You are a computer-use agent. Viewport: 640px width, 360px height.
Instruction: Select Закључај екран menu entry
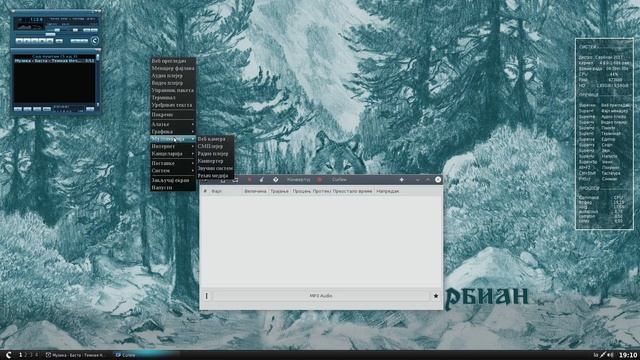pos(173,180)
